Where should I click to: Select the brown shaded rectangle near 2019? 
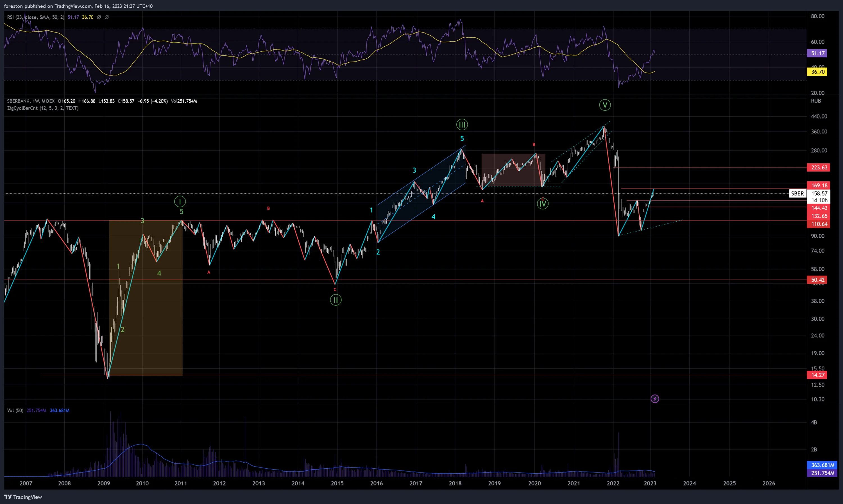tap(513, 170)
